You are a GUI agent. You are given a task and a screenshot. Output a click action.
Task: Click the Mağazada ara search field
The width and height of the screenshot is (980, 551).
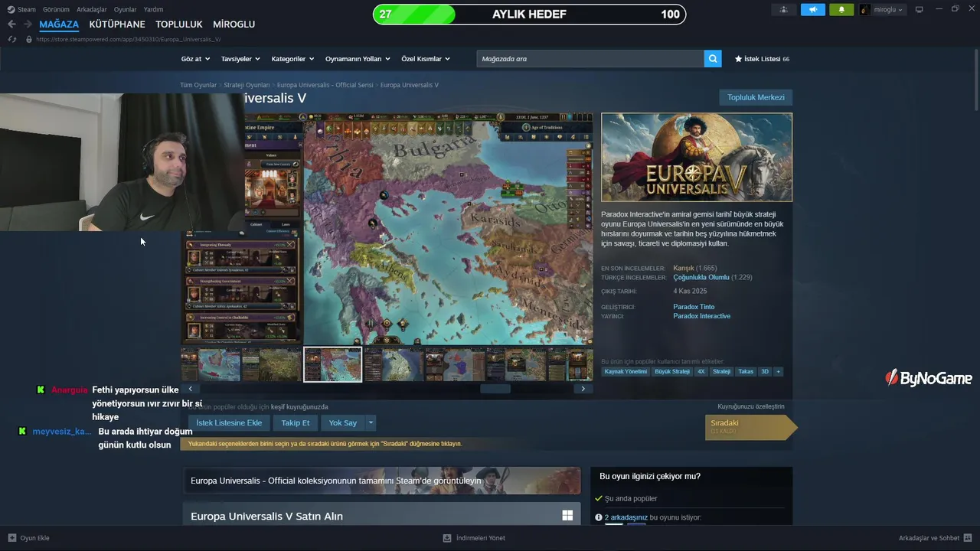[x=590, y=59]
